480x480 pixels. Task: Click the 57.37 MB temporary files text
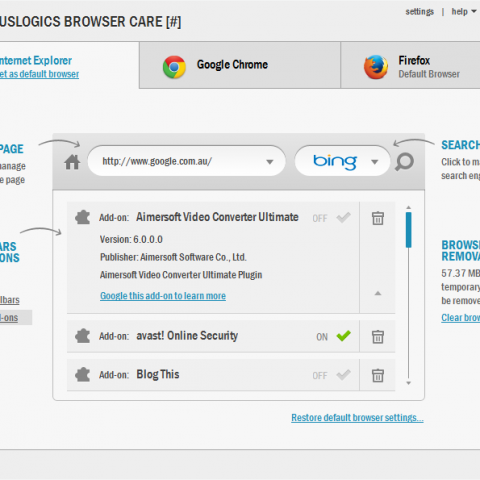click(x=461, y=287)
